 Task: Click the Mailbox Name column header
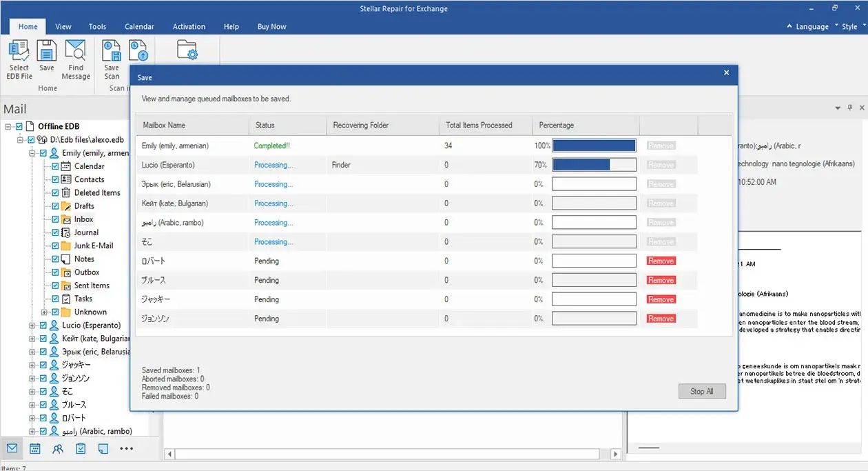[x=164, y=126]
